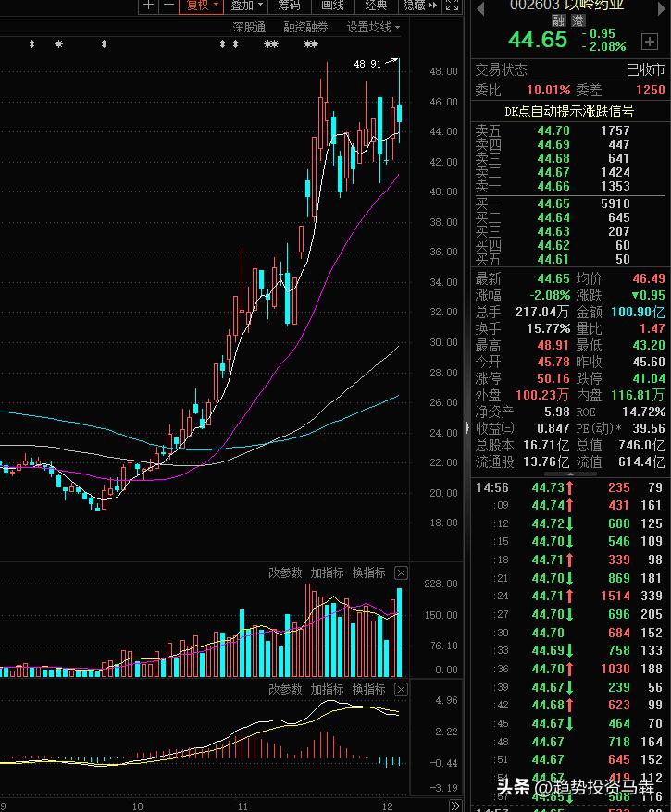Click the 融 margin badge
The image size is (671, 812).
(559, 20)
